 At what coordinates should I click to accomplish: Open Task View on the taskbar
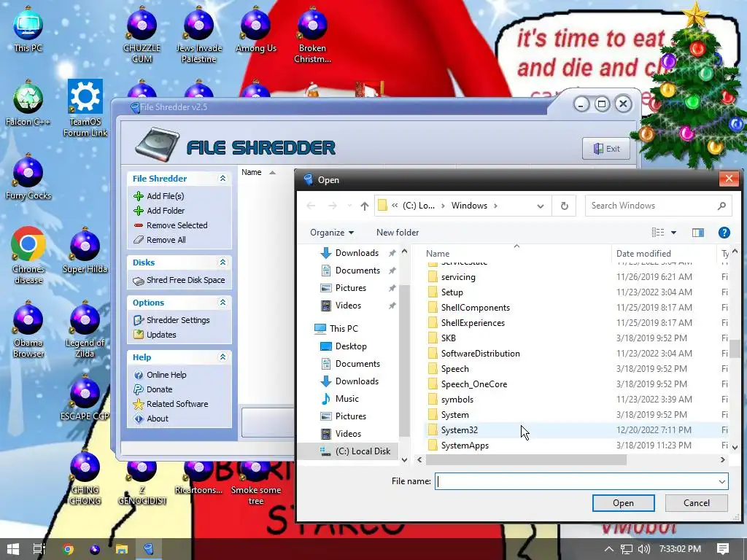(39, 549)
